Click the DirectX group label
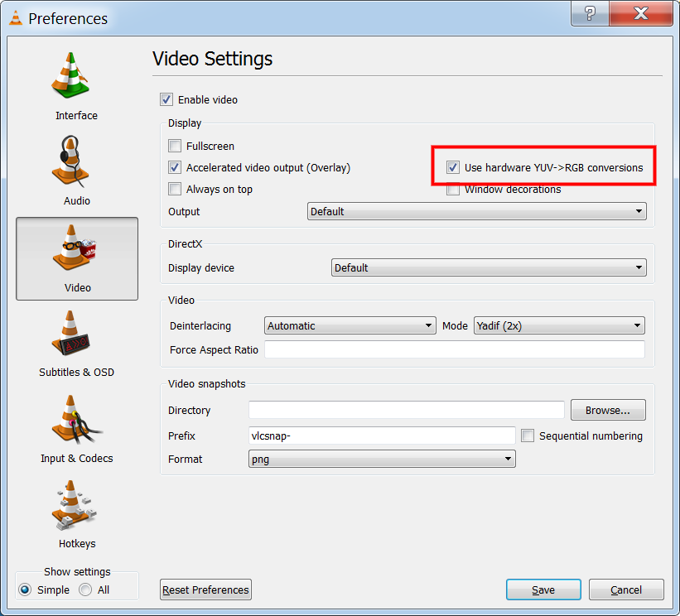The width and height of the screenshot is (680, 616). (x=186, y=243)
